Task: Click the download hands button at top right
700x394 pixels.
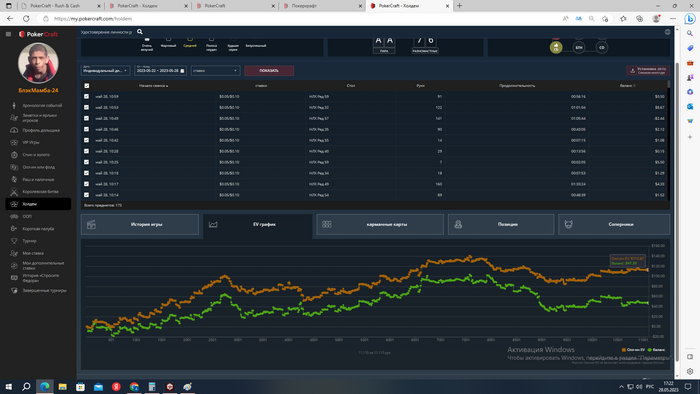Action: 647,71
